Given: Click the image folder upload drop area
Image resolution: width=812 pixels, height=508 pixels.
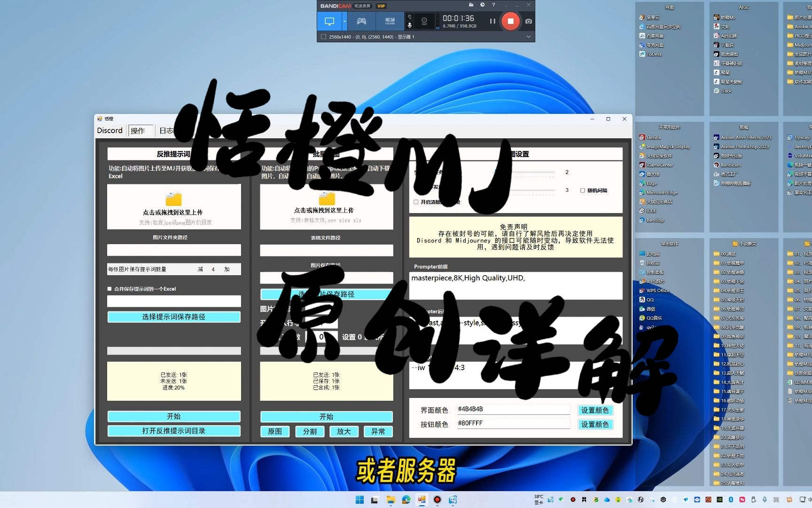Looking at the screenshot, I should [174, 206].
